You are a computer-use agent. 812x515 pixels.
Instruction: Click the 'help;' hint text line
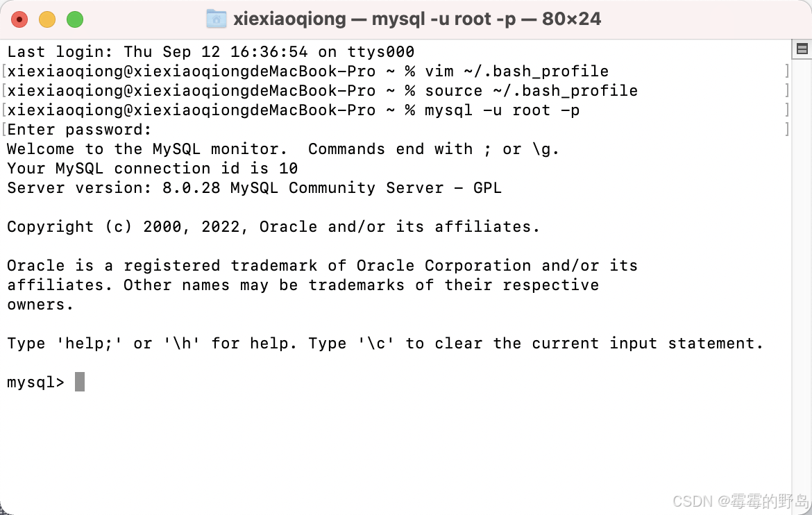[x=385, y=343]
